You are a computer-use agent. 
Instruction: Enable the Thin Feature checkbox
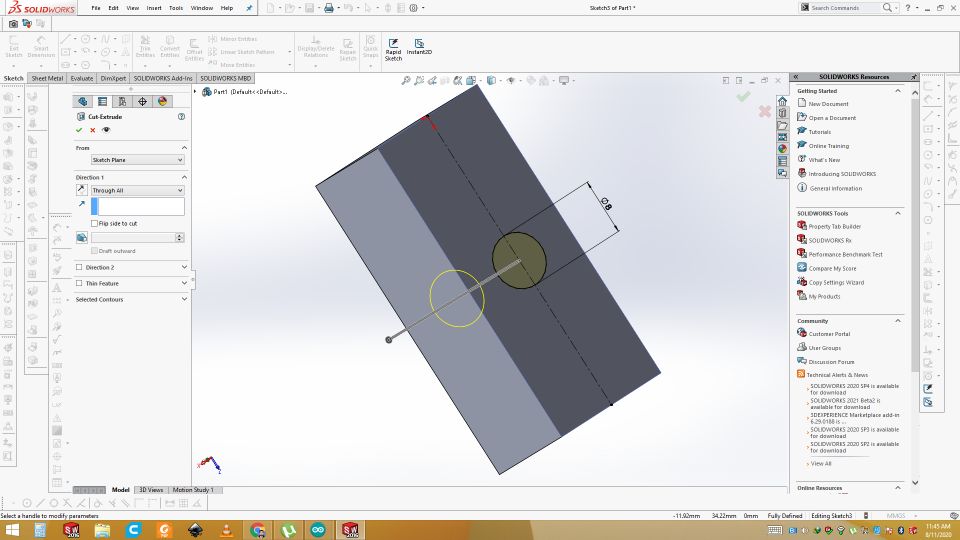coord(79,283)
